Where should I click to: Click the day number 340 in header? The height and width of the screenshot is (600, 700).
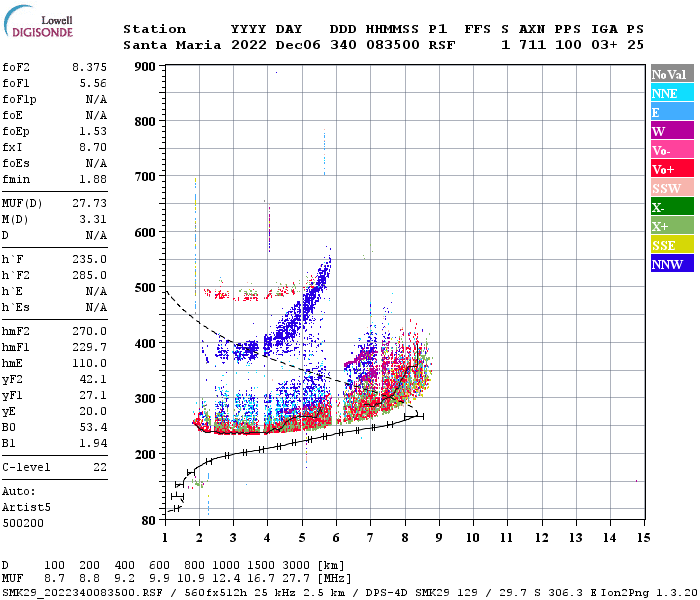click(343, 45)
